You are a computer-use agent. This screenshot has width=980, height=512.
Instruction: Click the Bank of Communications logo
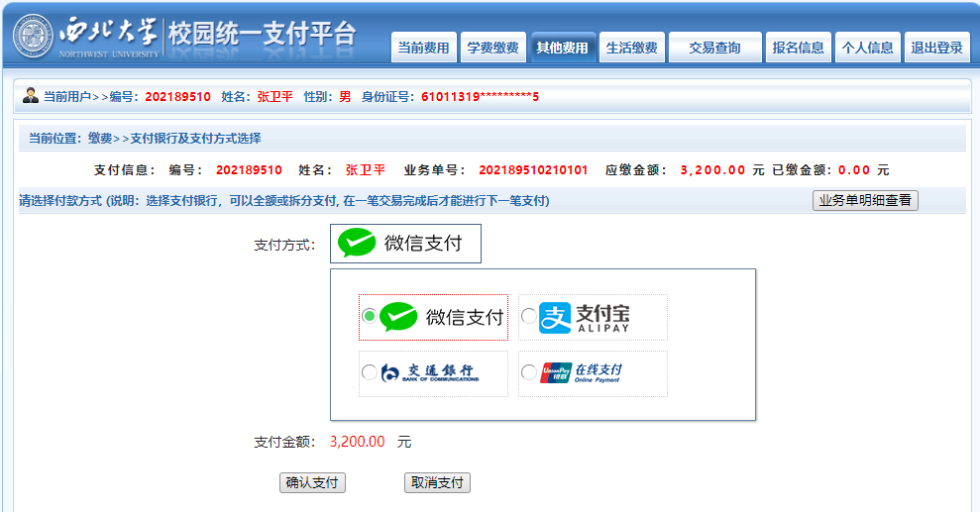(x=429, y=373)
